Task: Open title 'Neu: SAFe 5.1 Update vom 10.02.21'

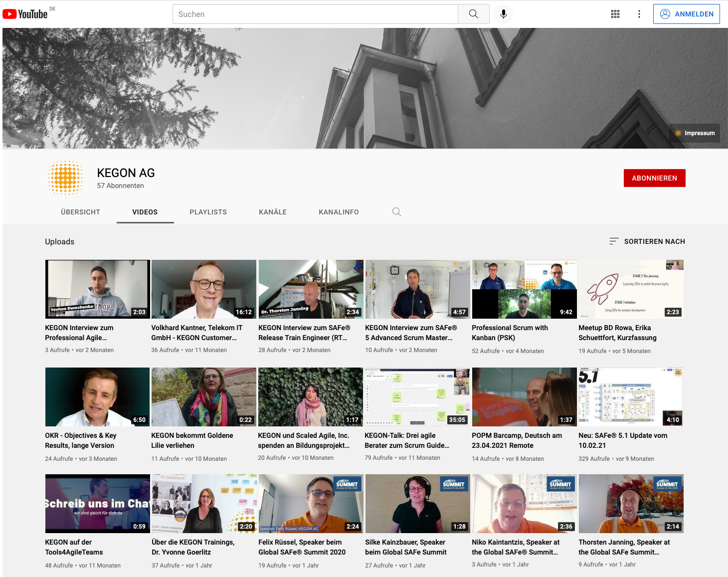Action: pyautogui.click(x=623, y=440)
